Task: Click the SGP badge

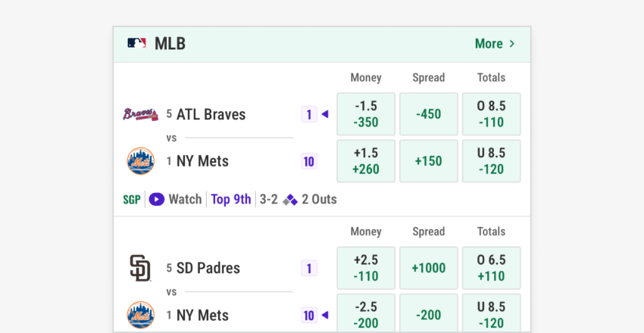Action: pos(132,200)
